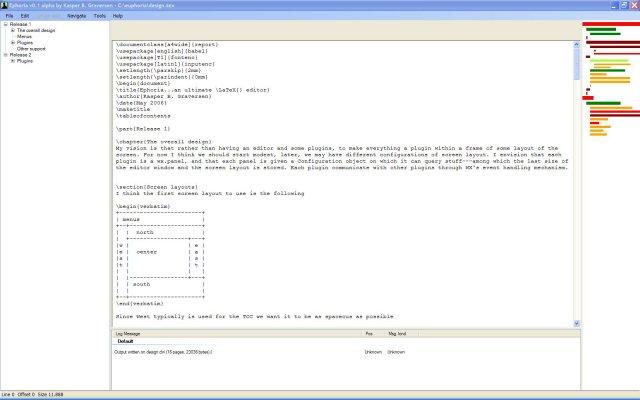
Task: Expand The overall design tree node
Action: [x=13, y=31]
